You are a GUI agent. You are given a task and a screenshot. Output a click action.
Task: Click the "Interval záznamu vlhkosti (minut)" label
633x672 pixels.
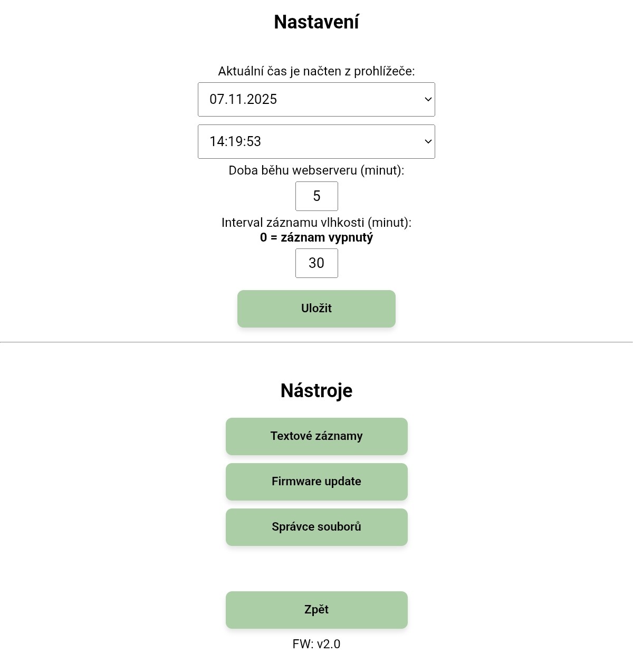[316, 223]
